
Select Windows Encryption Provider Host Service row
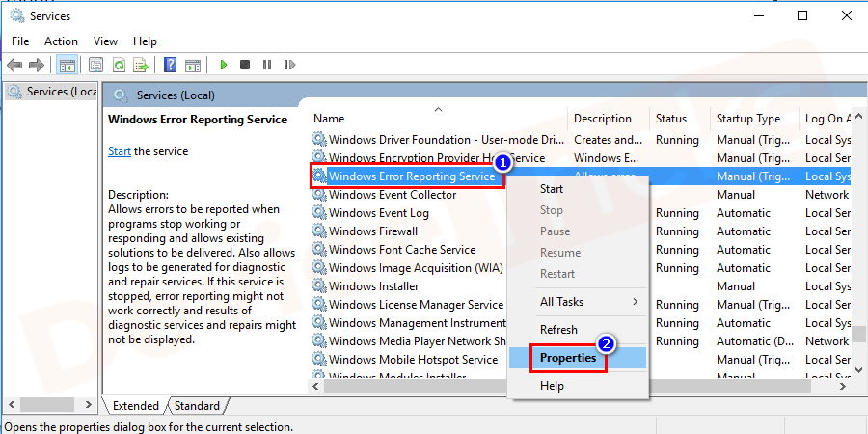pyautogui.click(x=581, y=158)
